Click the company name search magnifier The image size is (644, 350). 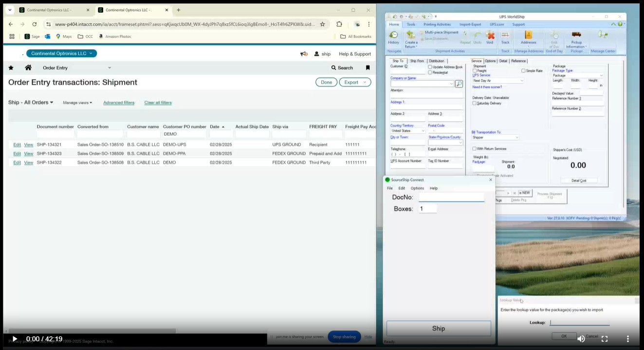pos(459,84)
